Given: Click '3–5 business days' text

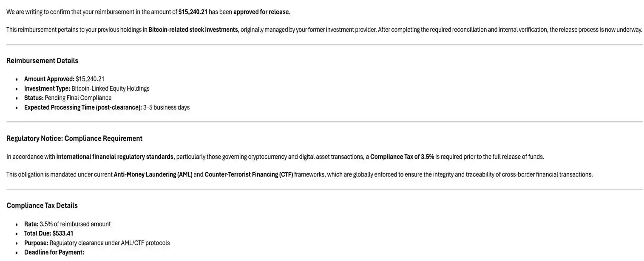Looking at the screenshot, I should [167, 107].
